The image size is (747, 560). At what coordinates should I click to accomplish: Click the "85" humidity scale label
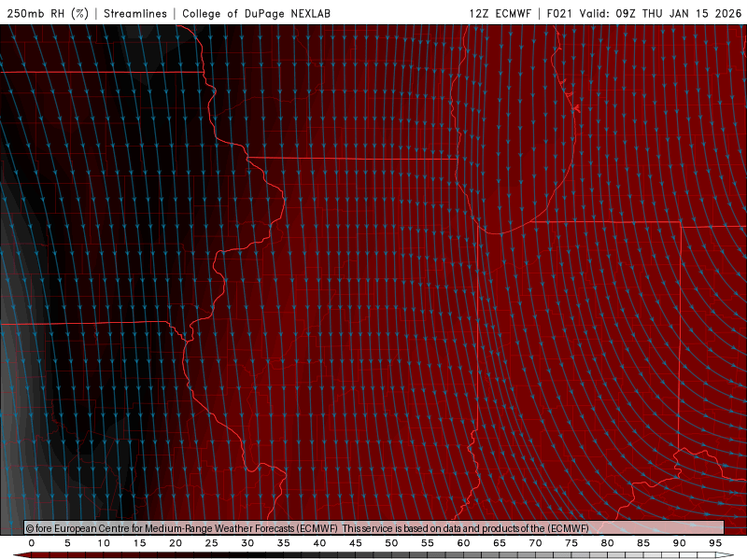pos(643,543)
